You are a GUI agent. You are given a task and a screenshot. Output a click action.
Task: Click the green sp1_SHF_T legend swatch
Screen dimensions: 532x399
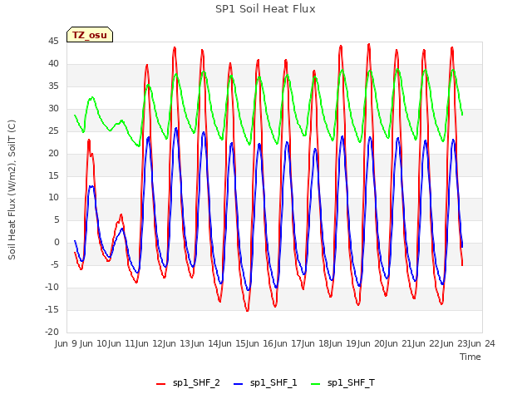tap(316, 384)
